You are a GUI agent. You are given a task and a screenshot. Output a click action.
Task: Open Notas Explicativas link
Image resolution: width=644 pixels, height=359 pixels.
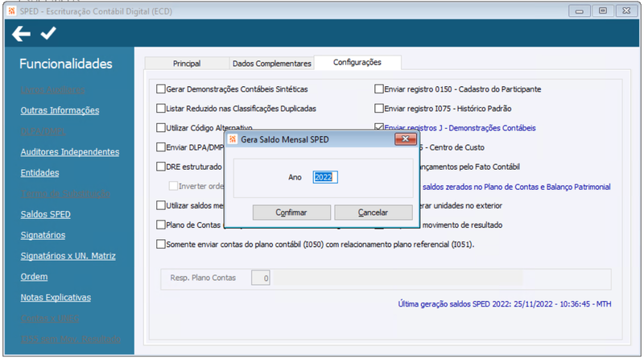pyautogui.click(x=56, y=297)
